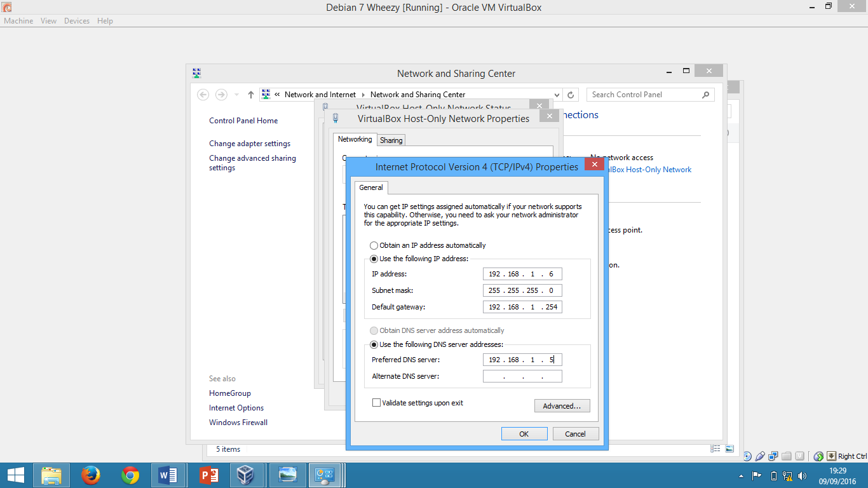868x488 pixels.
Task: Open File Explorer from the taskbar
Action: tap(51, 475)
